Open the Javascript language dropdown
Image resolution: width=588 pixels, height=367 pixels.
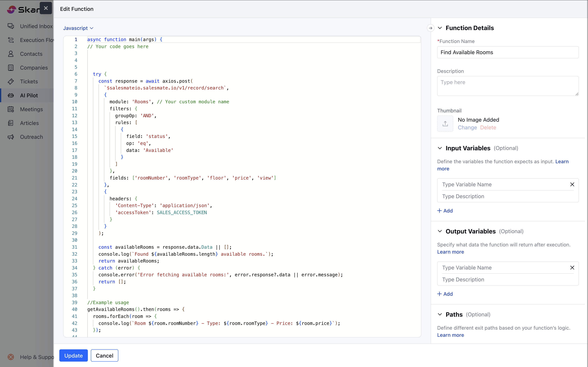tap(78, 28)
